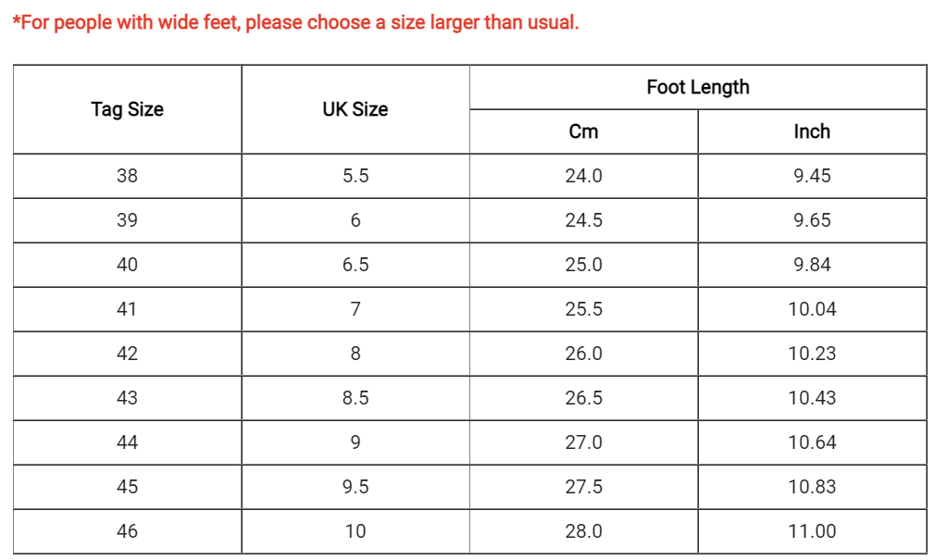
Task: Select UK size 8.5 cell
Action: (355, 398)
